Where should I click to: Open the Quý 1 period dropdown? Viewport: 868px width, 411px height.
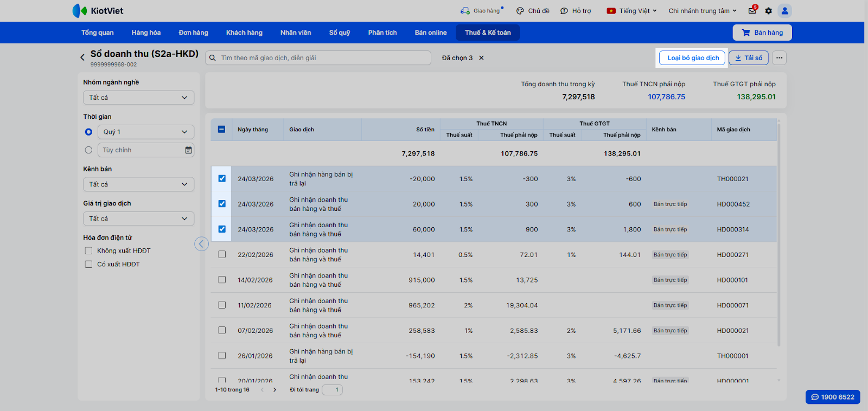pyautogui.click(x=145, y=132)
